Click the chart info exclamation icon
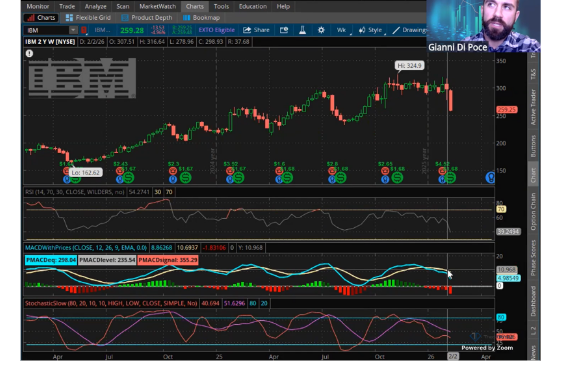Screen dimensions: 561x368 (x=29, y=54)
